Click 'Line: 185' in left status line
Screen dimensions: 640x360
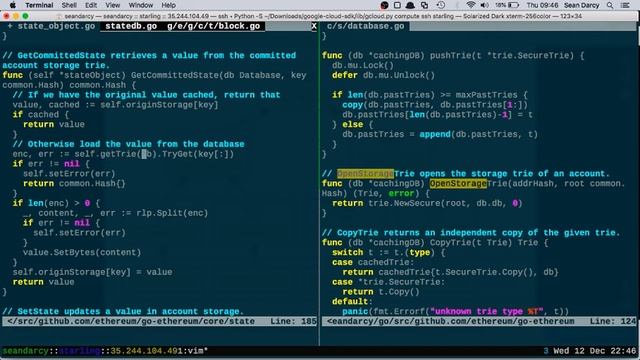coord(293,321)
